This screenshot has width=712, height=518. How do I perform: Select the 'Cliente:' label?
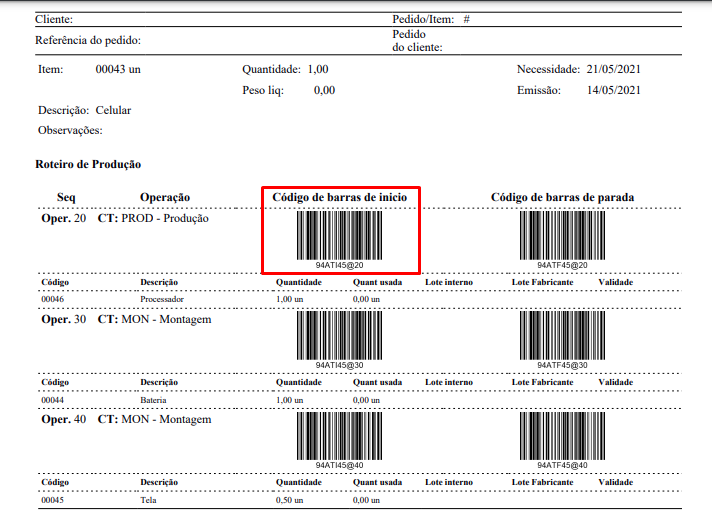54,19
